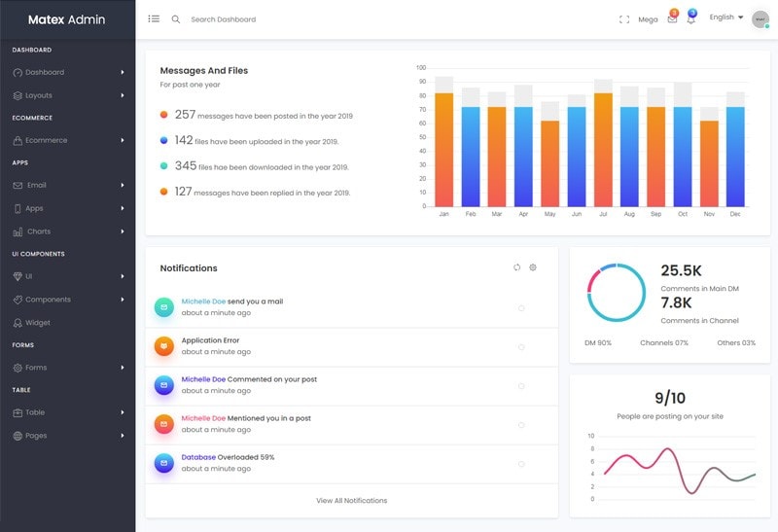Screen dimensions: 778x532
Task: Click View All Notifications link
Action: (351, 501)
